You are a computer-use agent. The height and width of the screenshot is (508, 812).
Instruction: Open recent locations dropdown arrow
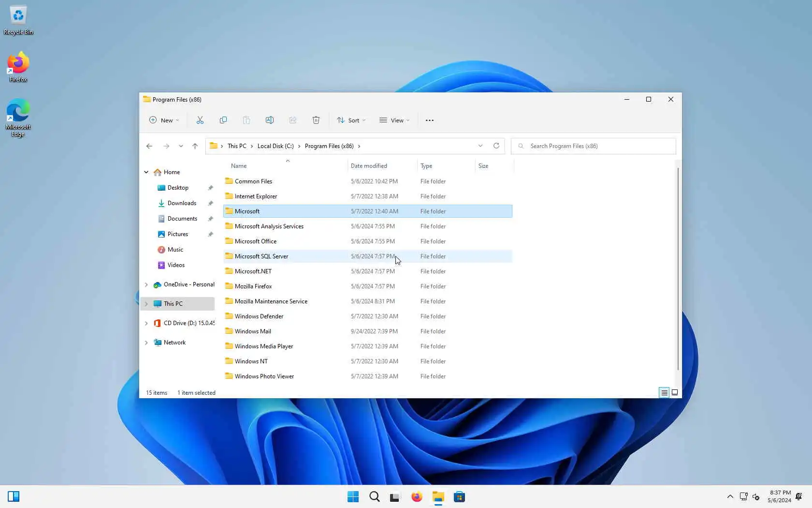[181, 146]
